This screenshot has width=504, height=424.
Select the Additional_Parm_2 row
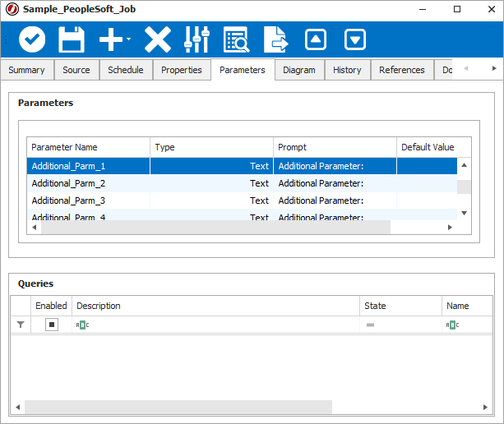(68, 183)
